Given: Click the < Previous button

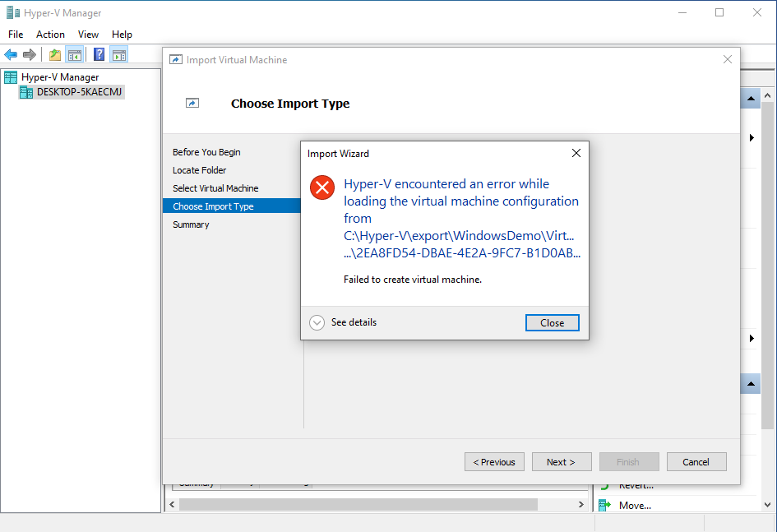Looking at the screenshot, I should click(494, 461).
